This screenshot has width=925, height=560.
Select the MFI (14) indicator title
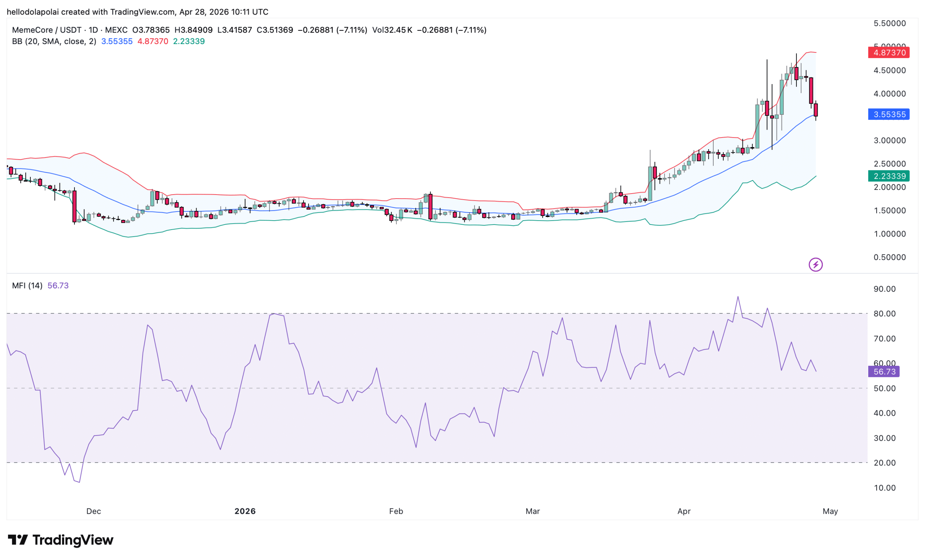coord(28,286)
